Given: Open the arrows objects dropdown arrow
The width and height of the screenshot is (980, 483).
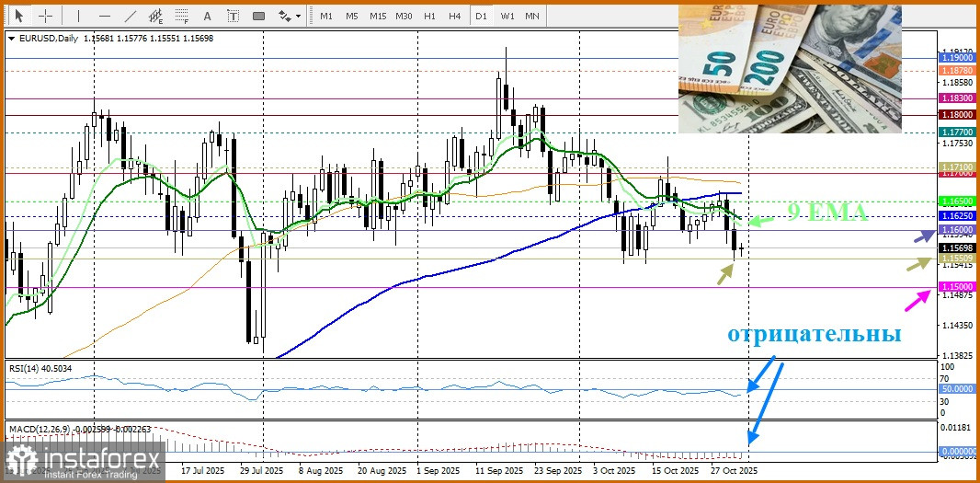Looking at the screenshot, I should click(x=298, y=16).
